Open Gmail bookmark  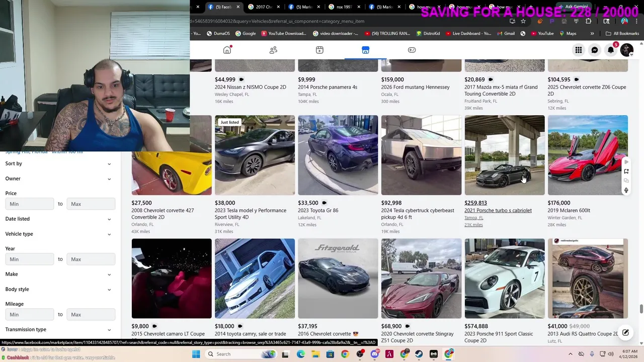(x=505, y=34)
